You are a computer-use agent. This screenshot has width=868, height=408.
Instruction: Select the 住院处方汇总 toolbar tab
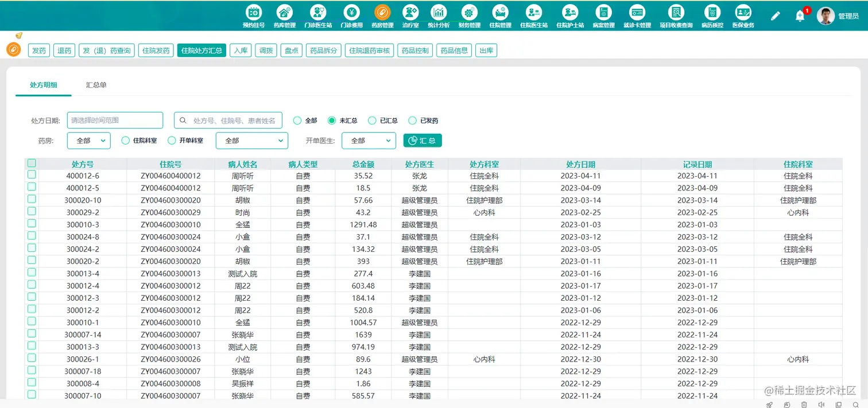click(201, 50)
